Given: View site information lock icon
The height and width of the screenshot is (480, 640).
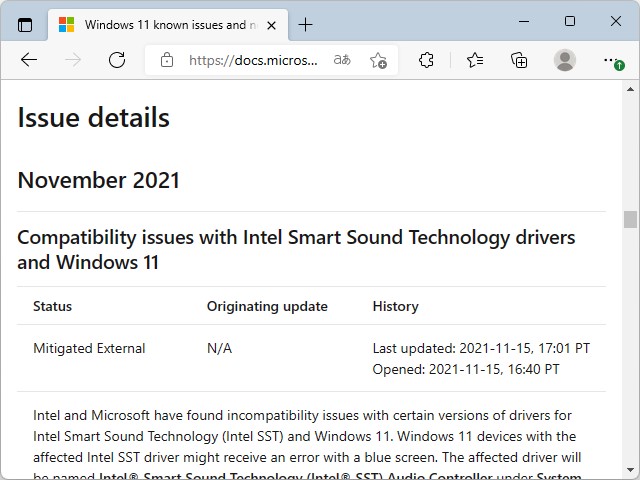Looking at the screenshot, I should point(167,60).
